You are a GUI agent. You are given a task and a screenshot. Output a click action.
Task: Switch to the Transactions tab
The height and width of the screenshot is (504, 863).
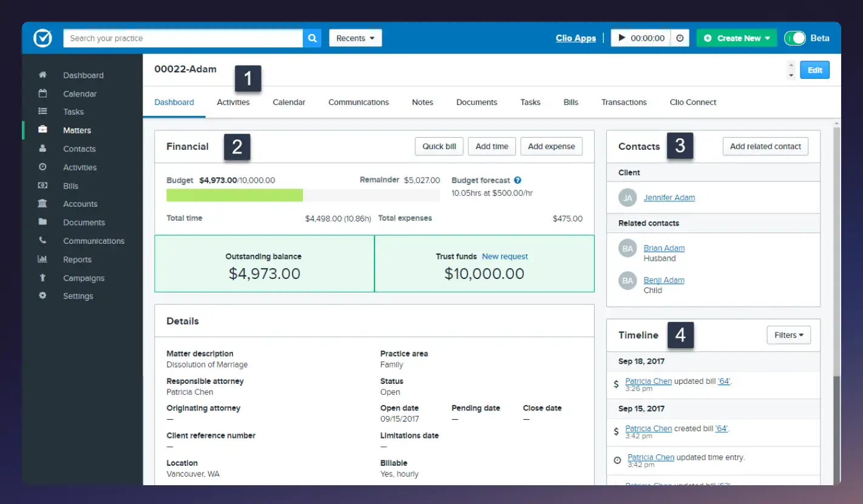(x=624, y=102)
